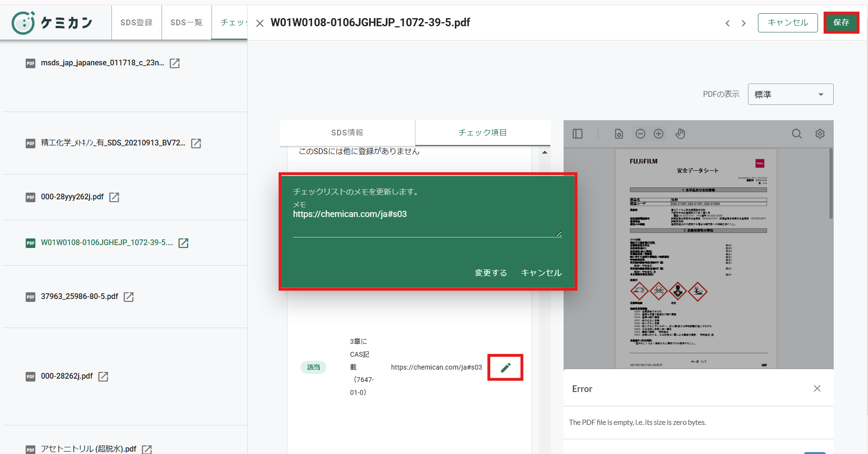Click the resize handle of memo textarea

[x=559, y=234]
